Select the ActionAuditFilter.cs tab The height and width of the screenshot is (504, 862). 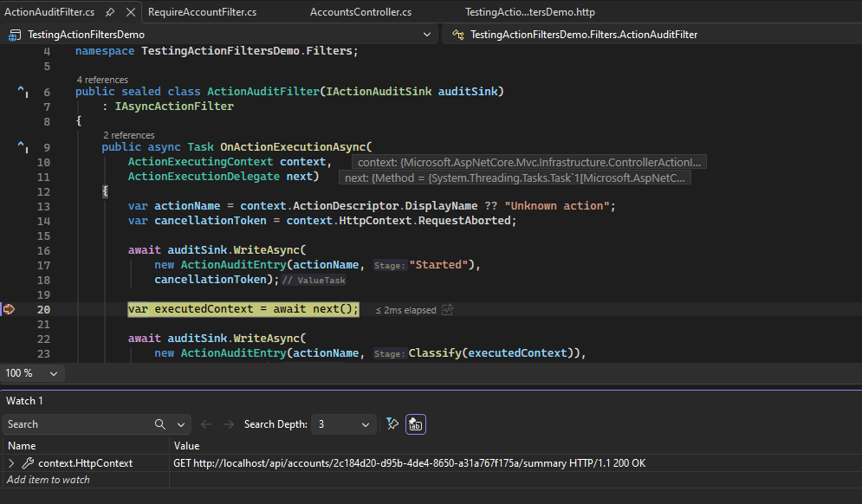point(49,11)
